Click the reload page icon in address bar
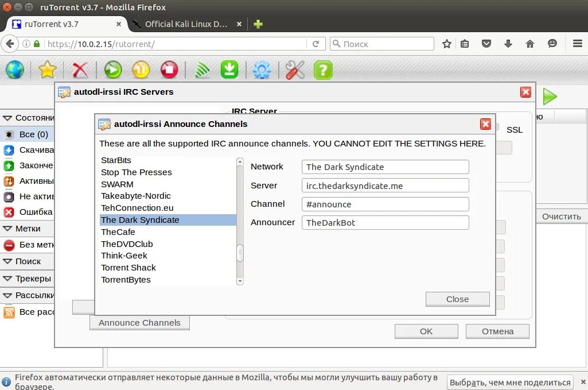This screenshot has height=390, width=588. [316, 44]
